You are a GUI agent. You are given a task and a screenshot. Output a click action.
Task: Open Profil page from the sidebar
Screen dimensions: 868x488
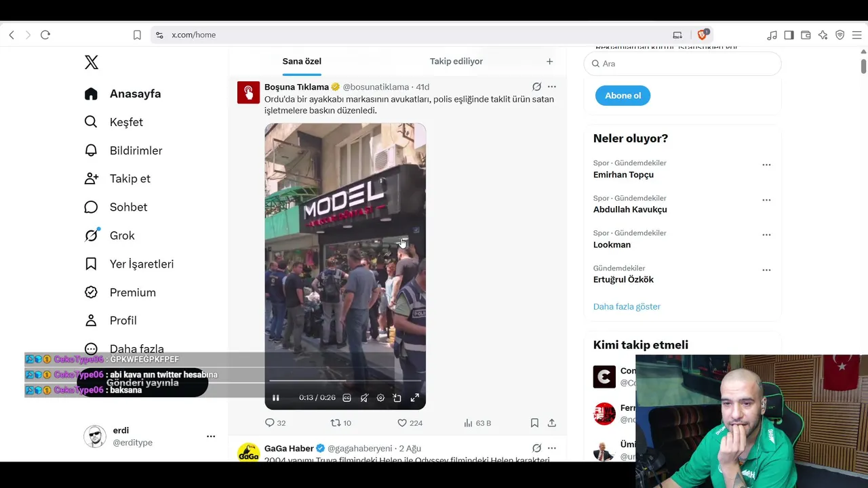[111, 321]
